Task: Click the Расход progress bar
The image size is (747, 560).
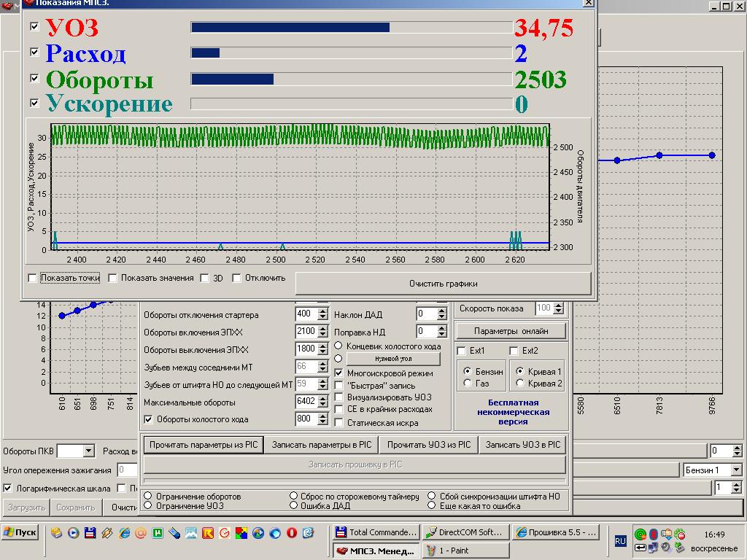Action: pos(352,52)
